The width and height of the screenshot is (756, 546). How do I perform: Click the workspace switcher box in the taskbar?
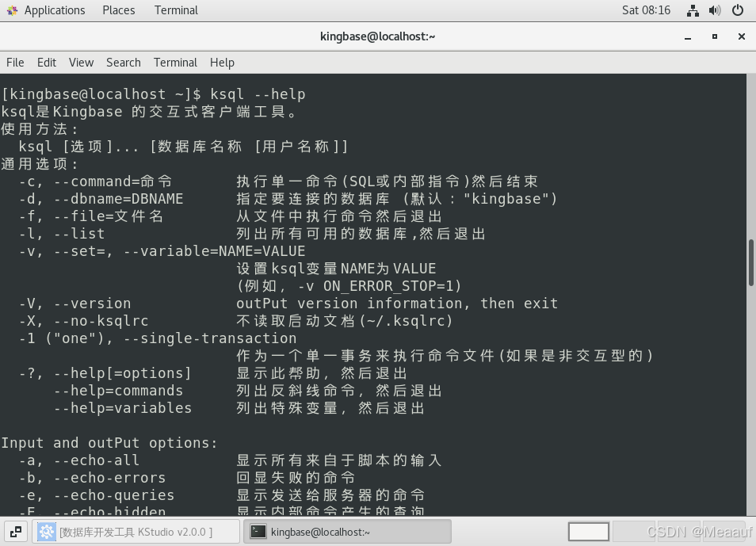tap(589, 532)
